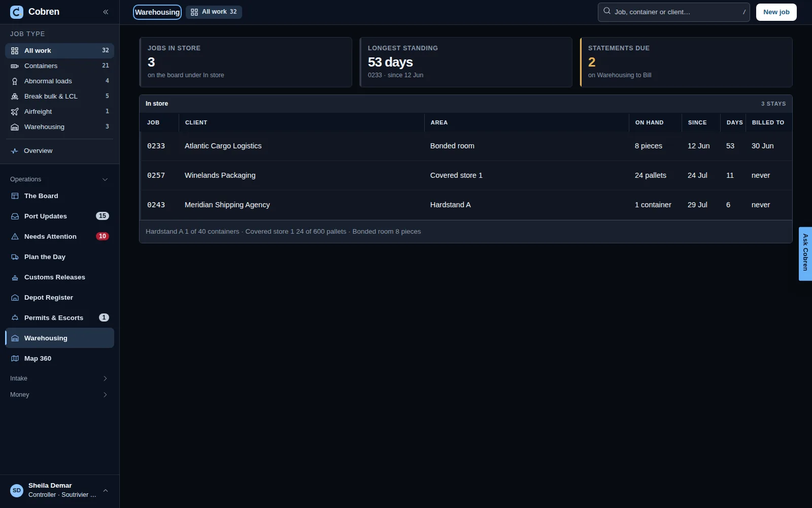
Task: Click the Cobren logo icon
Action: (17, 12)
